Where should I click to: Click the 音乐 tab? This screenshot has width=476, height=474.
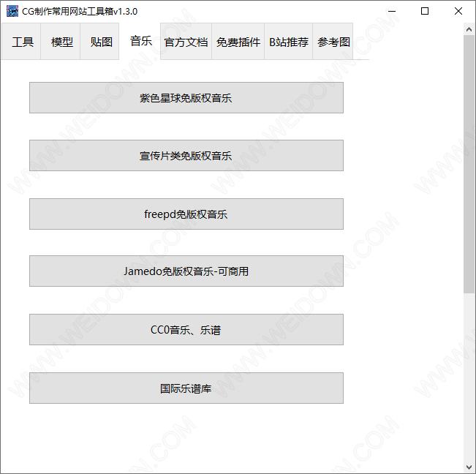(140, 41)
